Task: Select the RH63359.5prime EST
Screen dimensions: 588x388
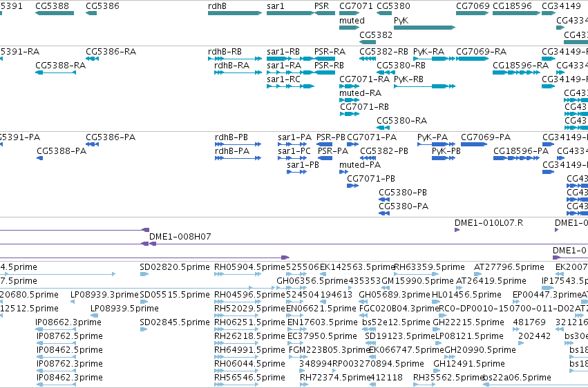Action: tap(416, 274)
